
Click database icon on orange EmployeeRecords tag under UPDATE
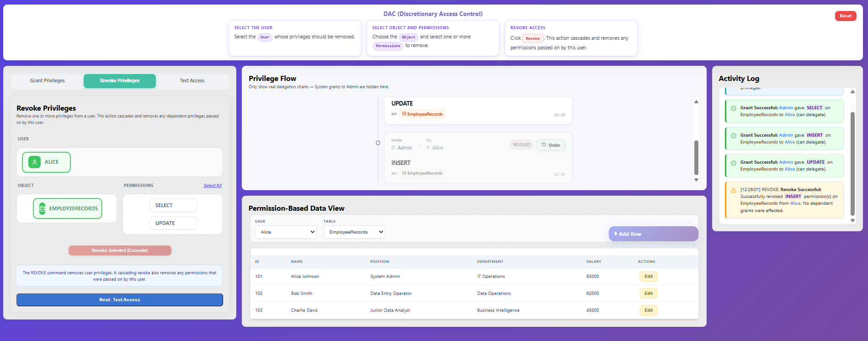click(x=404, y=114)
